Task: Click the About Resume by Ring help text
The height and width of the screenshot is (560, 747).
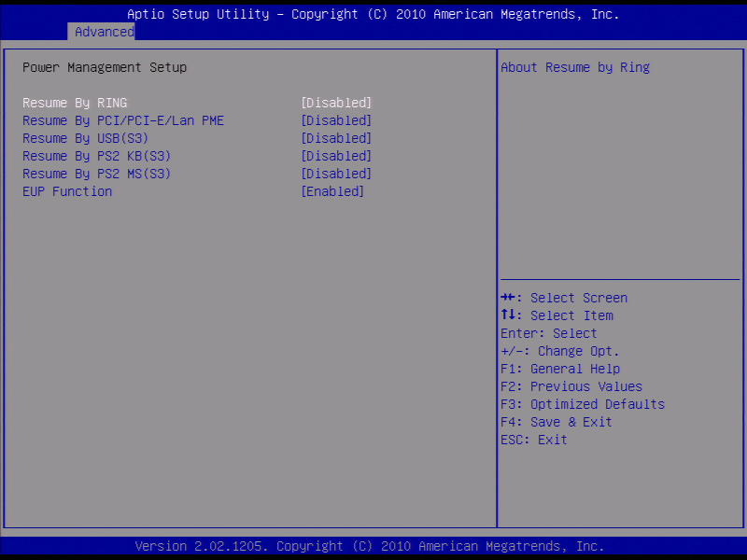Action: 575,67
